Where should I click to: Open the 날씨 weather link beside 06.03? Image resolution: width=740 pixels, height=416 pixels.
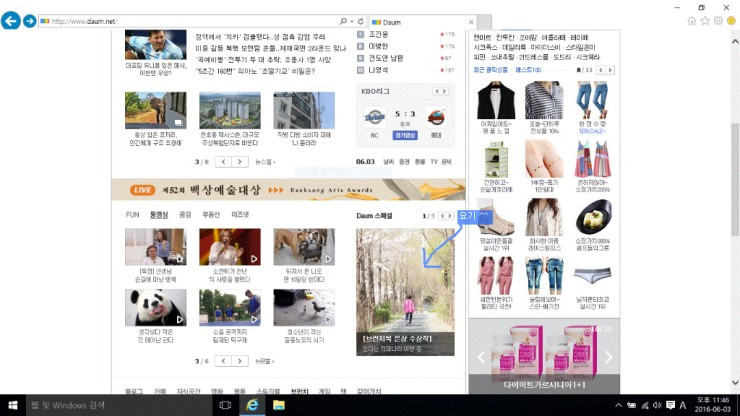point(388,161)
